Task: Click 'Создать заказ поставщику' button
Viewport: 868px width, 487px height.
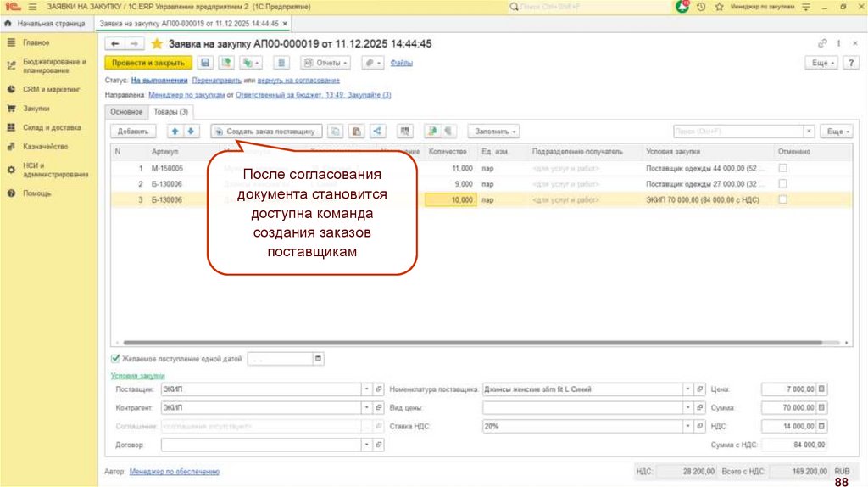Action: 266,132
